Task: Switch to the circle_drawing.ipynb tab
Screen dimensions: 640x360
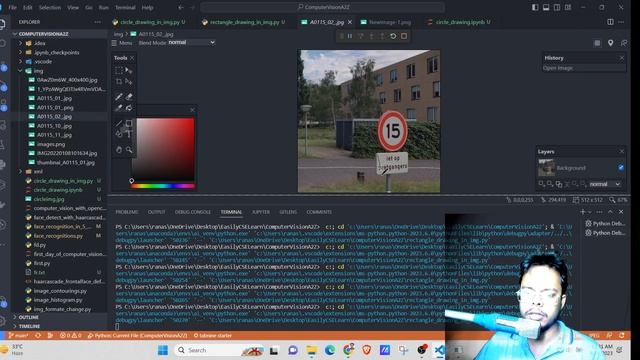Action: tap(460, 22)
